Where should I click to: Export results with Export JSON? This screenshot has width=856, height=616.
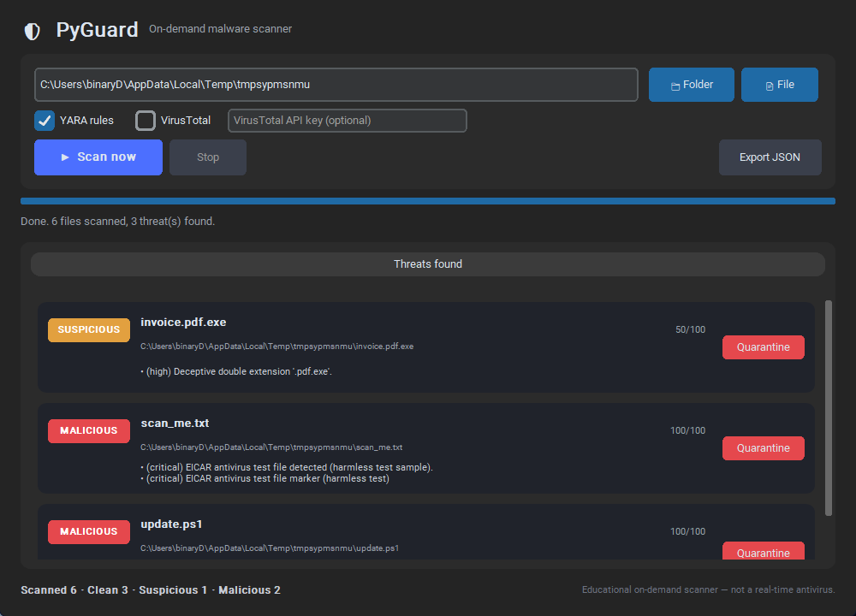pyautogui.click(x=770, y=157)
